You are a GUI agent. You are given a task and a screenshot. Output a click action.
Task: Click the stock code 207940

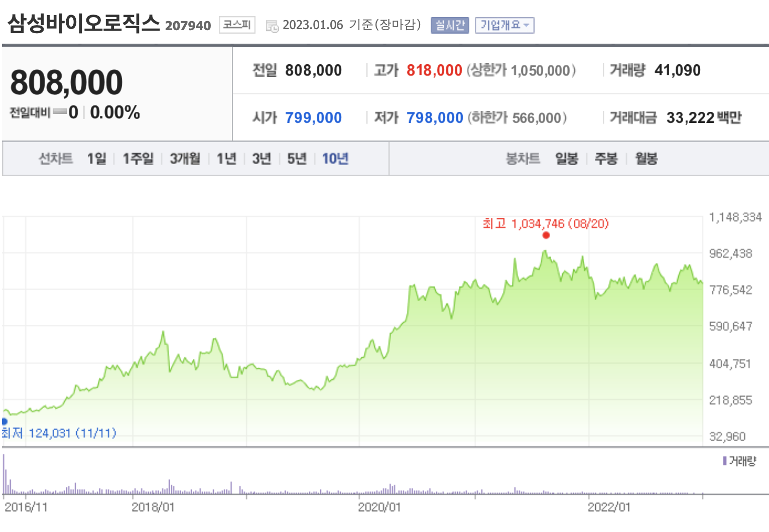pyautogui.click(x=188, y=26)
